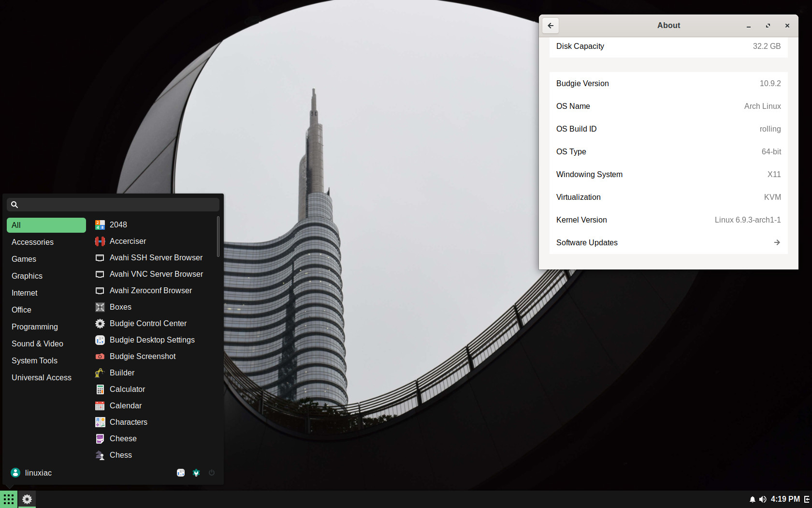This screenshot has height=508, width=812.
Task: Launch Budgie Desktop Settings icon
Action: coord(100,340)
